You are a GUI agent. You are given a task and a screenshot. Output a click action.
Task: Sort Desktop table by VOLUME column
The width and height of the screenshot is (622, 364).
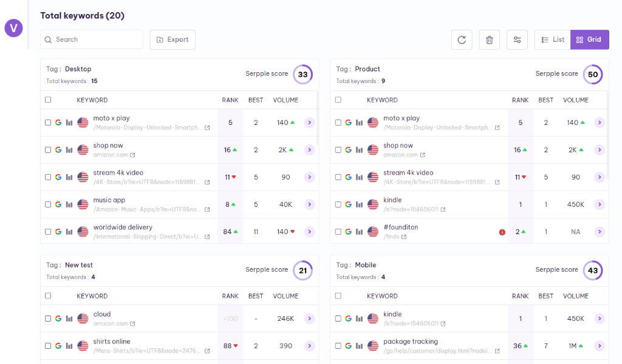(x=285, y=100)
